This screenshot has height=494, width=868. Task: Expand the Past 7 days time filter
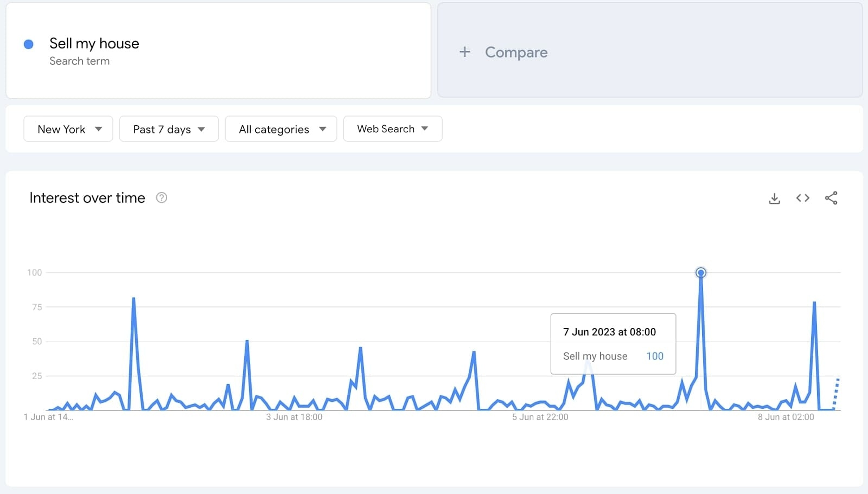(169, 129)
